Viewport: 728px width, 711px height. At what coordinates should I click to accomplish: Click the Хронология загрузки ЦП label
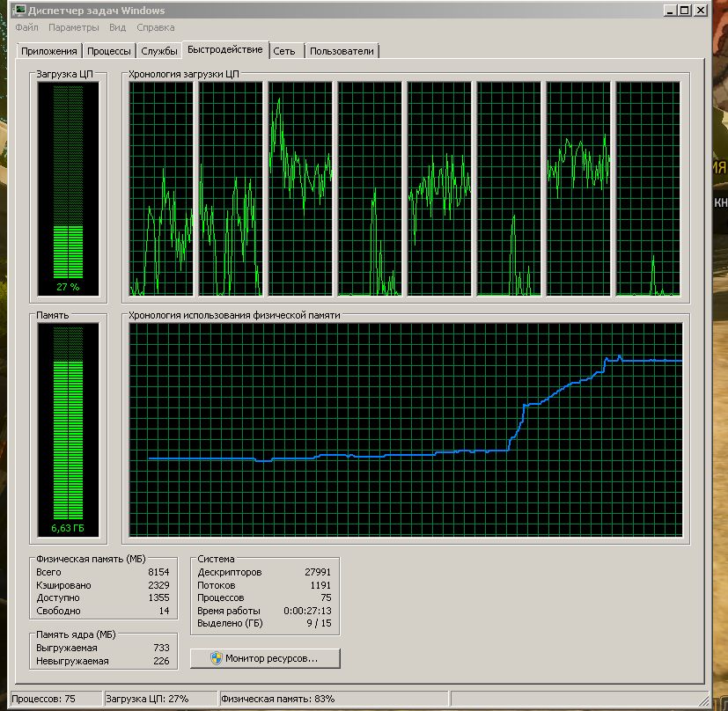(184, 74)
